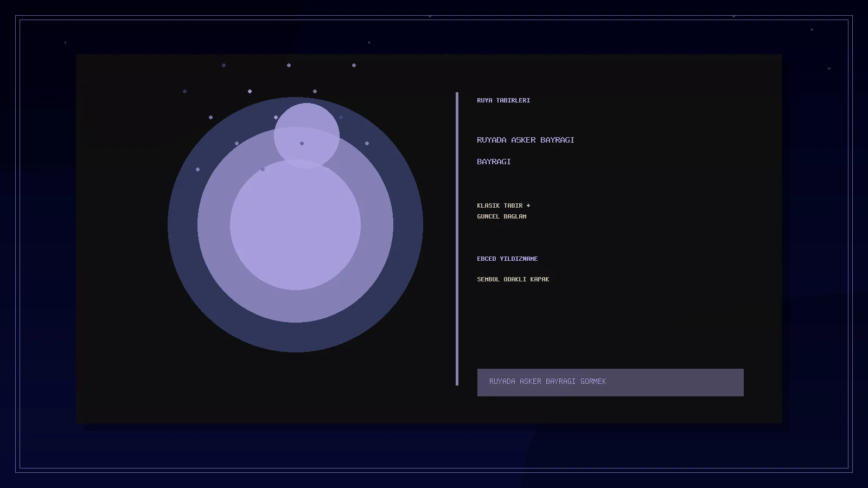Click the SEMBOL ODAKLI KAPAK label
This screenshot has height=488, width=868.
[x=513, y=279]
